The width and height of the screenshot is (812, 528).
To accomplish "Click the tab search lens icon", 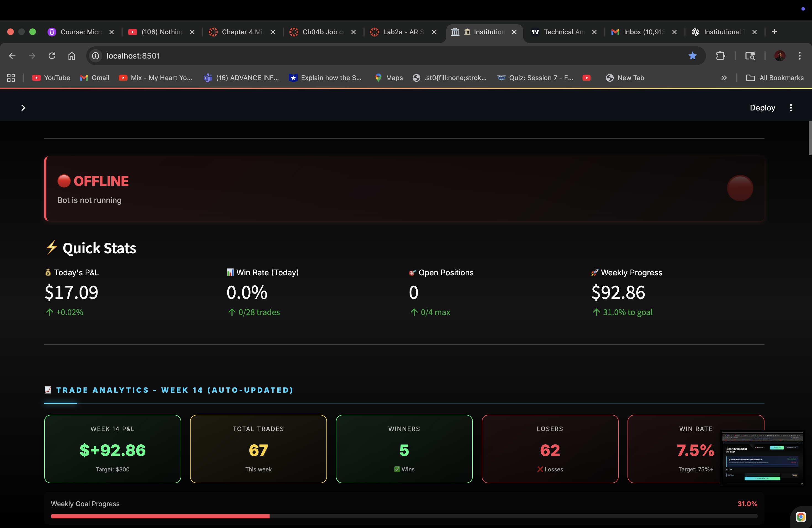I will [x=750, y=56].
